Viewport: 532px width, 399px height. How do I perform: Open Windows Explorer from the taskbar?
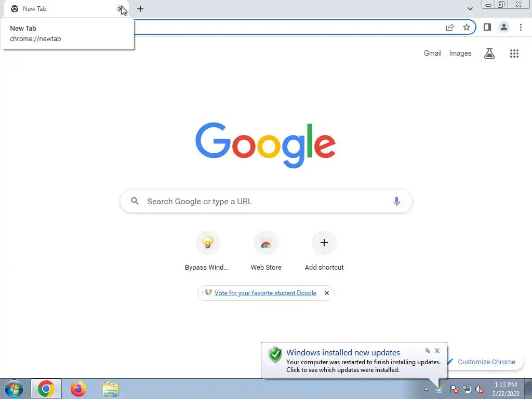(111, 389)
